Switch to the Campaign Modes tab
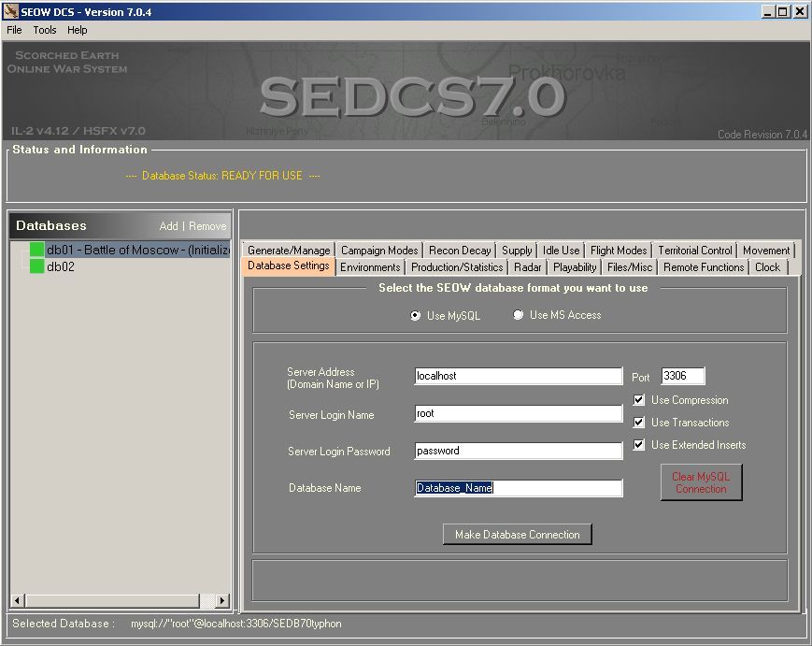Viewport: 812px width, 646px height. pos(379,251)
